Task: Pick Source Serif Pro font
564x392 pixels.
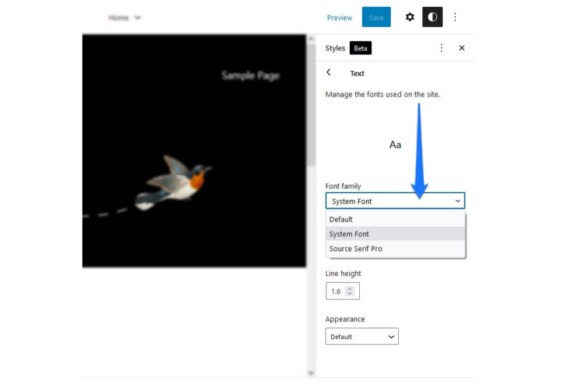Action: [x=395, y=248]
